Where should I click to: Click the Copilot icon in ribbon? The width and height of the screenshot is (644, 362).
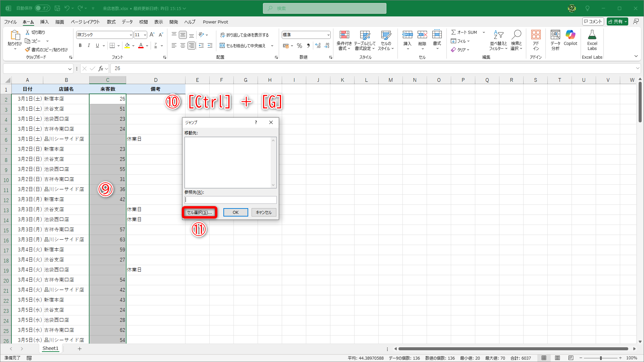(x=570, y=35)
